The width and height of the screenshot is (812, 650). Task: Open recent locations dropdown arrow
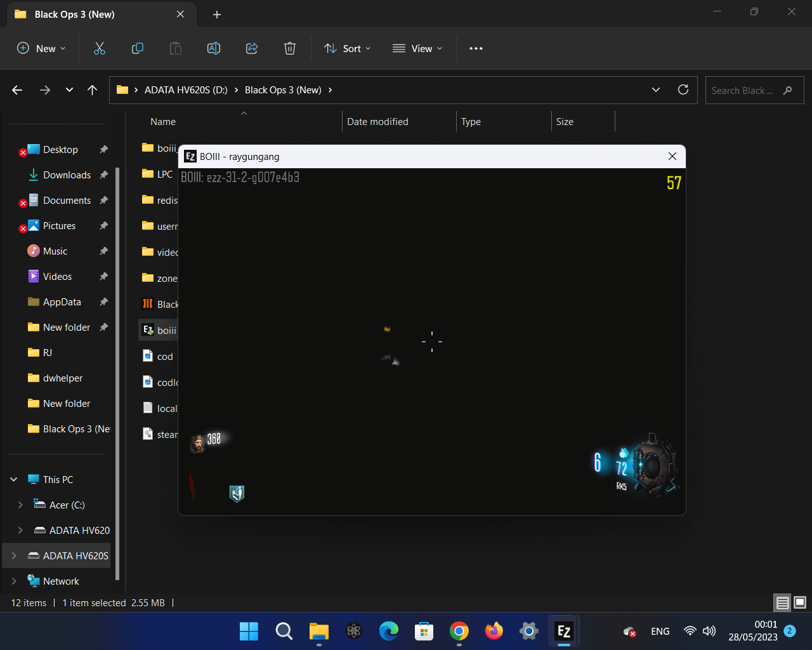tap(69, 90)
